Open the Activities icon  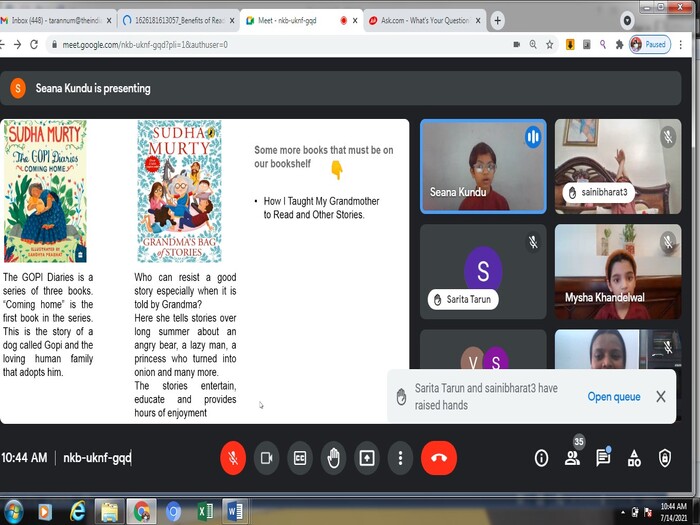(634, 458)
